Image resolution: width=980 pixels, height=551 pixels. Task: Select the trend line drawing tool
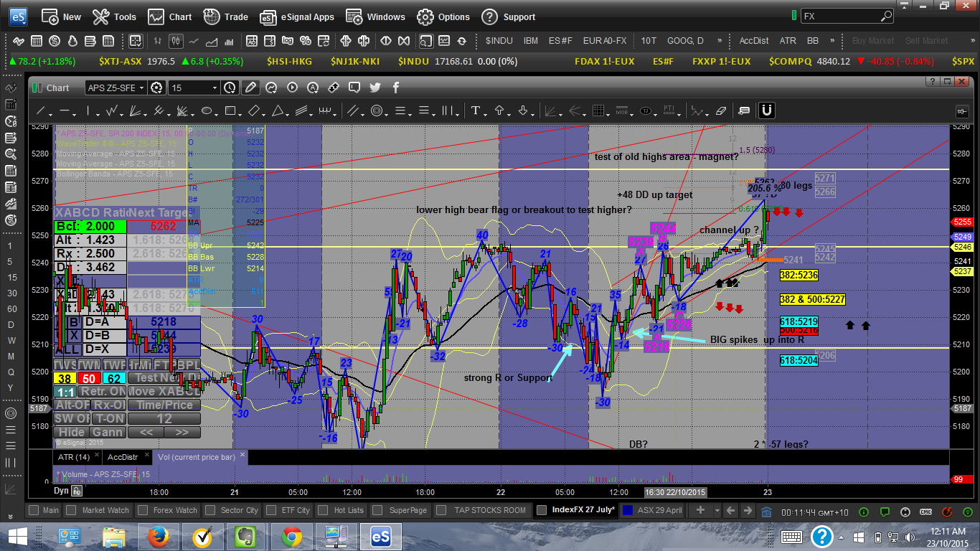coord(41,111)
